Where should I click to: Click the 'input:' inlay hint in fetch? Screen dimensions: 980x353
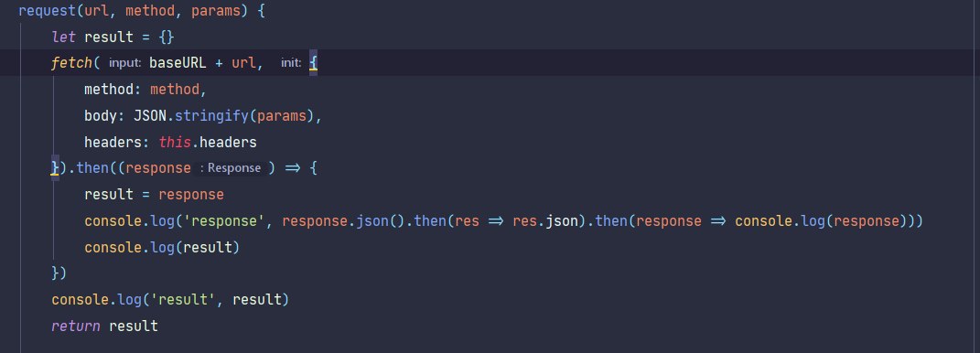(x=124, y=63)
